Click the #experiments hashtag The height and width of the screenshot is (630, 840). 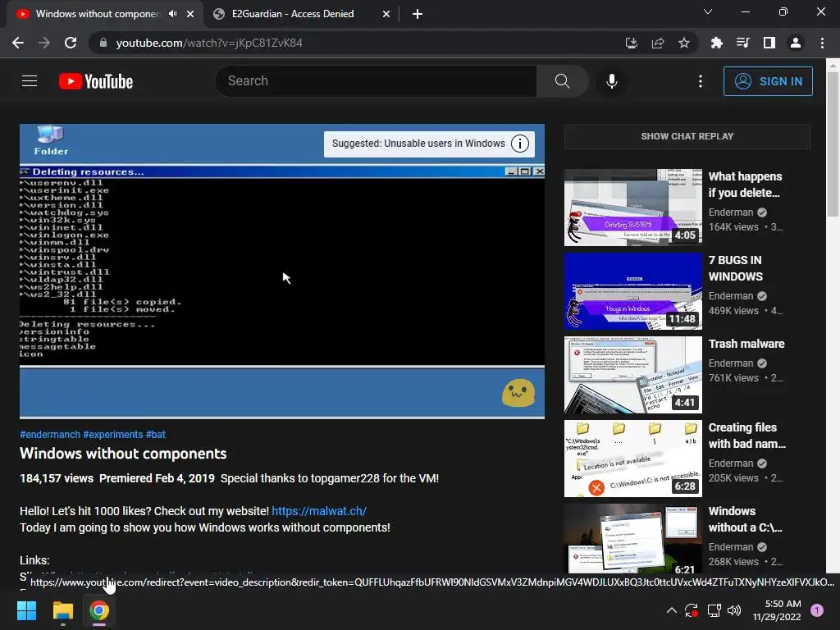coord(113,435)
